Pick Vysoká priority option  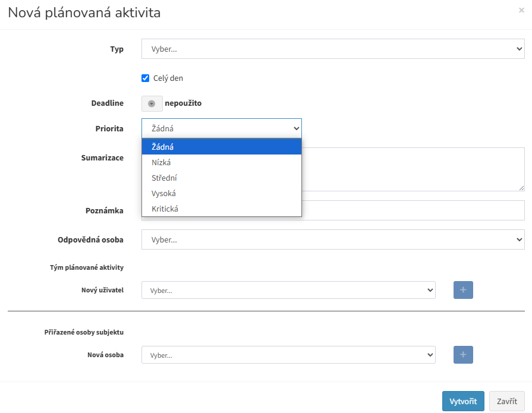tap(222, 193)
